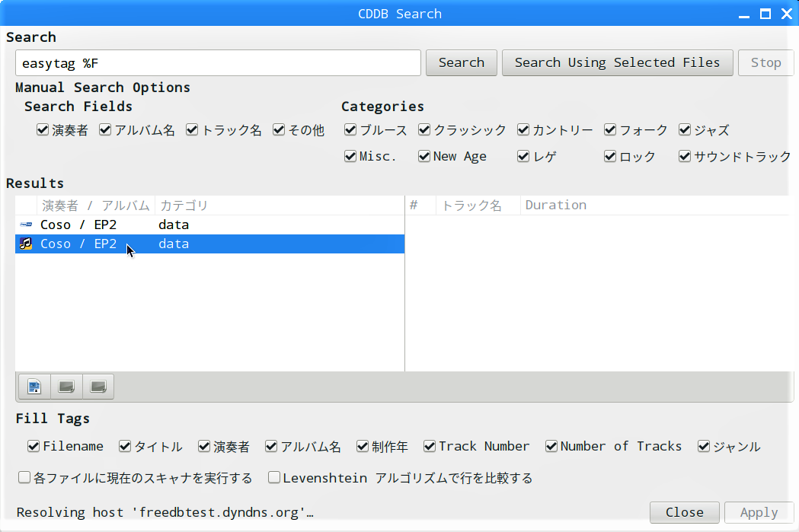This screenshot has width=799, height=532.
Task: Click the Apply button
Action: (x=759, y=513)
